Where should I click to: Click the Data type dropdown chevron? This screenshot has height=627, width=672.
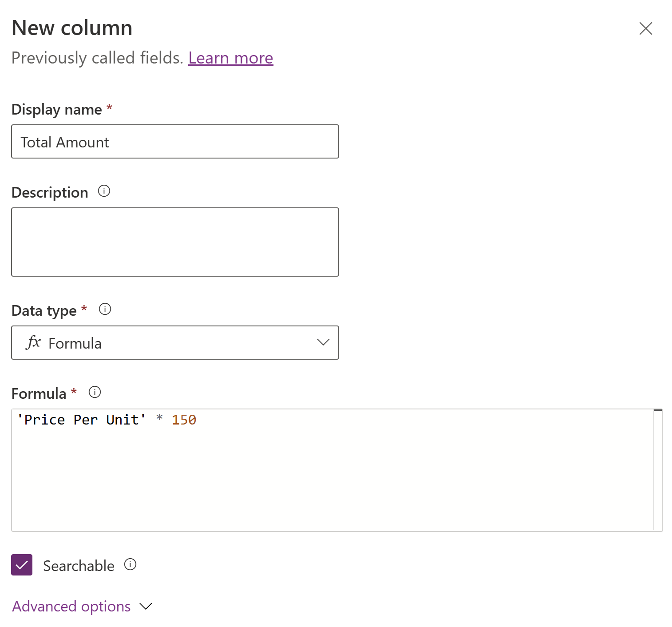[323, 342]
